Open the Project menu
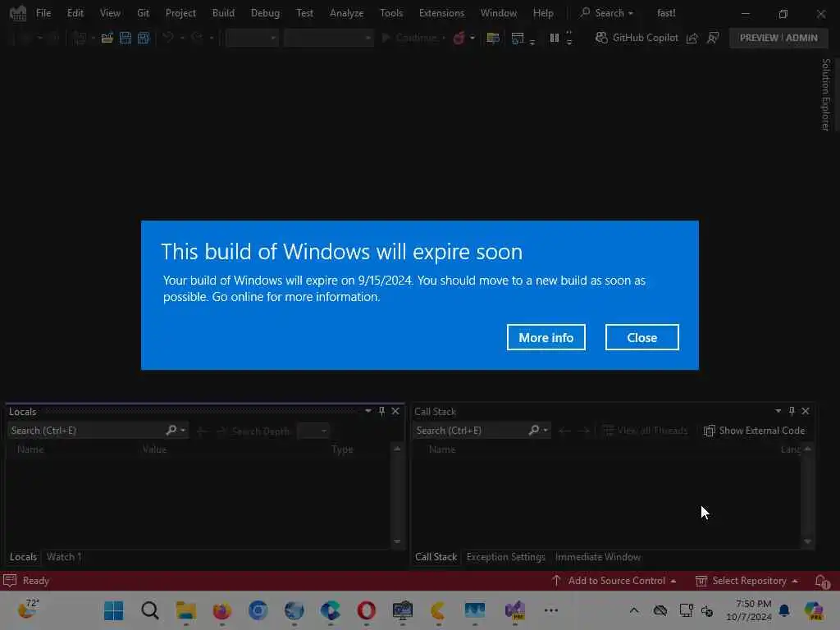Viewport: 840px width, 630px height. click(x=180, y=13)
